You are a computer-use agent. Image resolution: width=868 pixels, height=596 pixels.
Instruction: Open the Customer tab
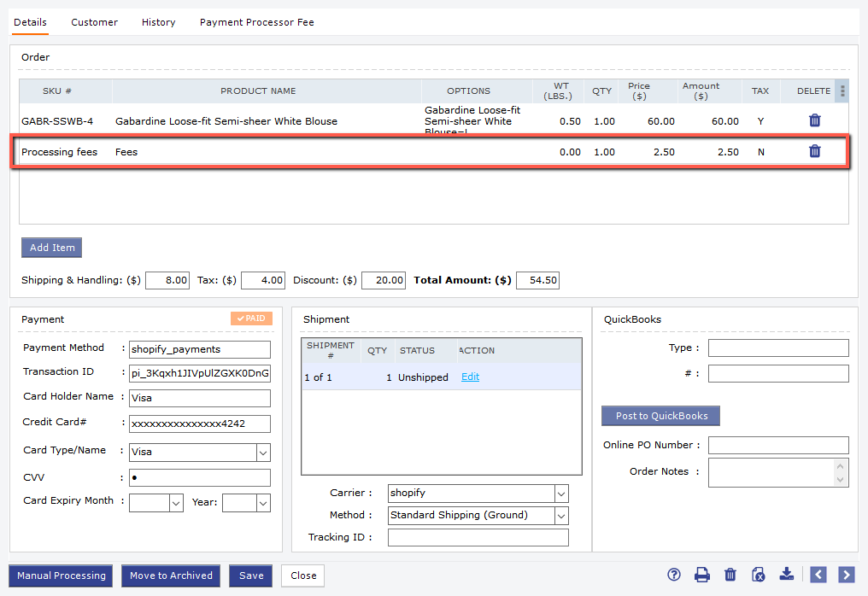click(x=94, y=22)
